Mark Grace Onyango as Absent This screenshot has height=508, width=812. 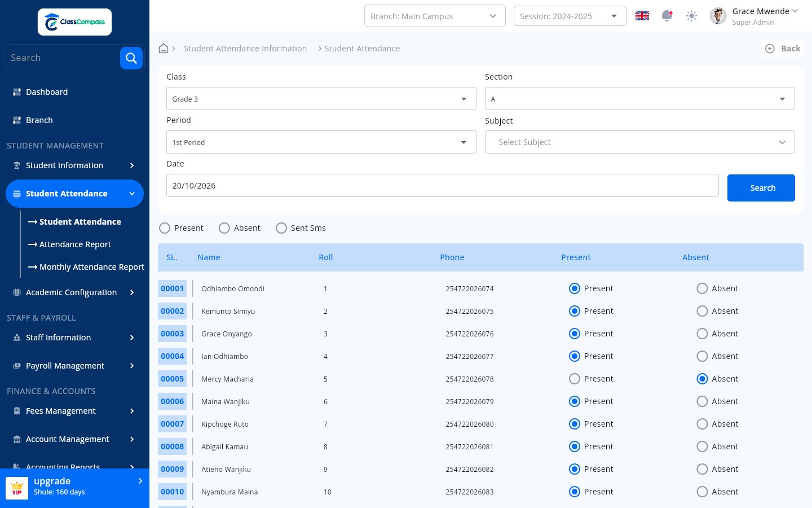[702, 334]
